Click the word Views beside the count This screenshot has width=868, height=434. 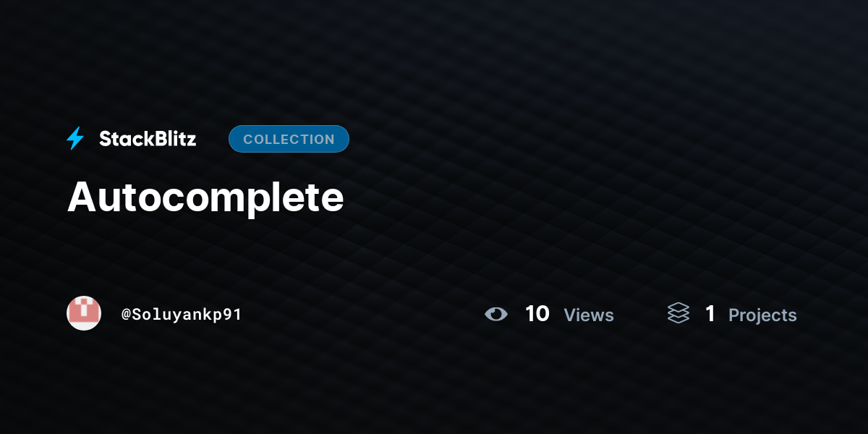pyautogui.click(x=589, y=315)
